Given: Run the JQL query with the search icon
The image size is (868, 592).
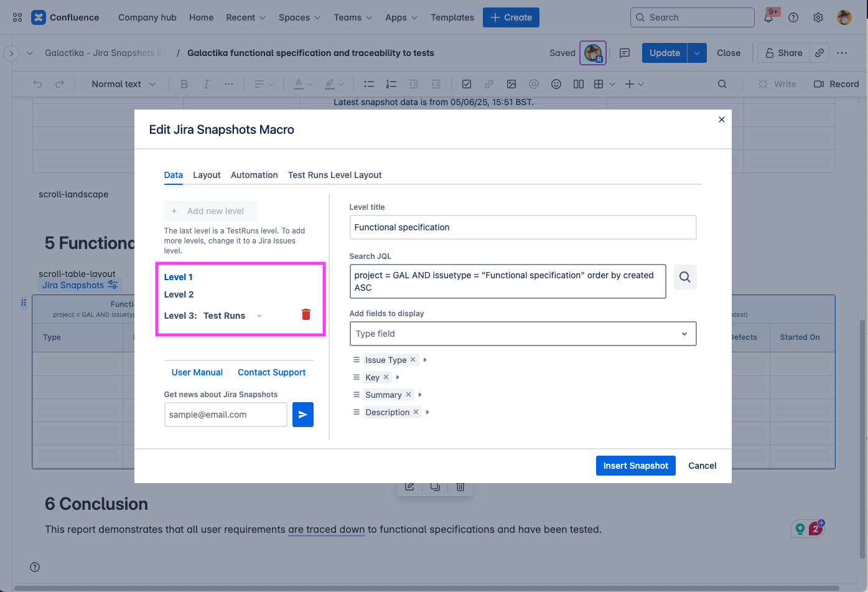Looking at the screenshot, I should (x=685, y=276).
